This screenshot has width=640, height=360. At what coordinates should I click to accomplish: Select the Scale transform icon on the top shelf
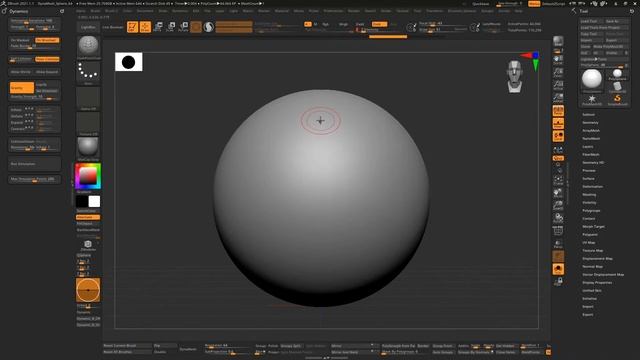(x=171, y=27)
